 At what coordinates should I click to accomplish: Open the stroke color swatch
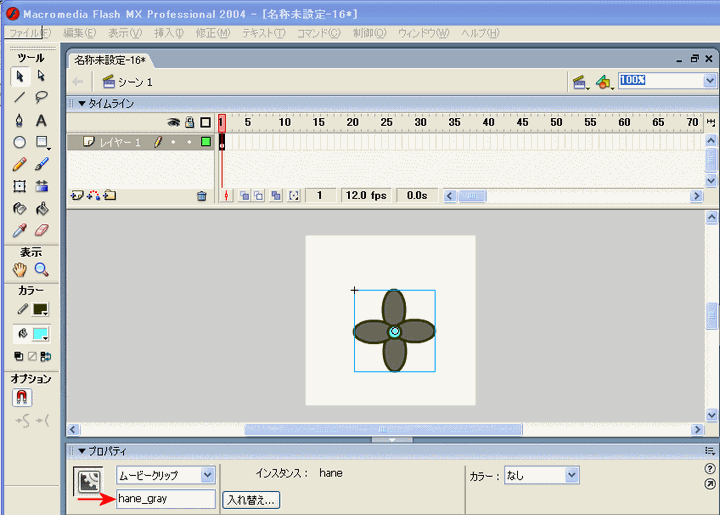point(40,310)
